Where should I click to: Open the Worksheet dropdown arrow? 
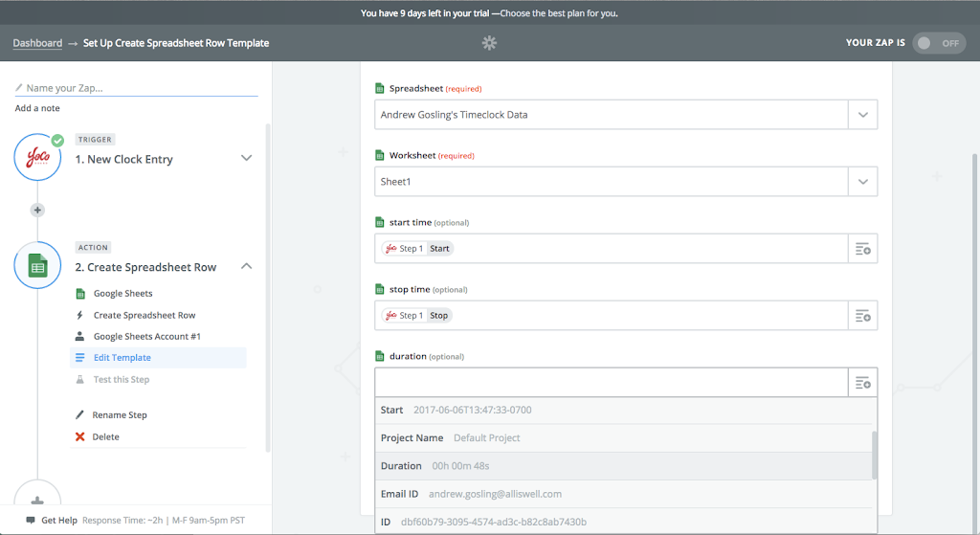coord(862,181)
